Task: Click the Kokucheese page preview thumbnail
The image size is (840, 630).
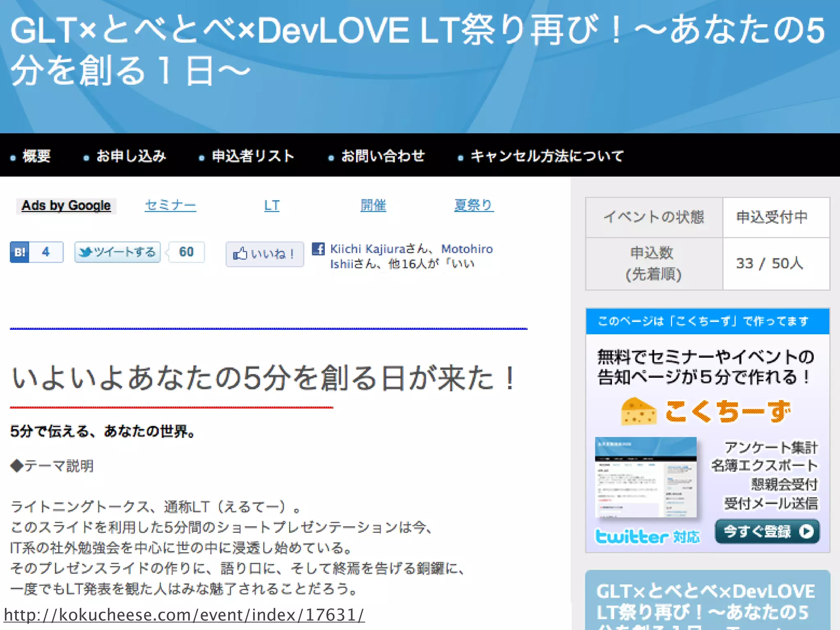Action: click(646, 477)
